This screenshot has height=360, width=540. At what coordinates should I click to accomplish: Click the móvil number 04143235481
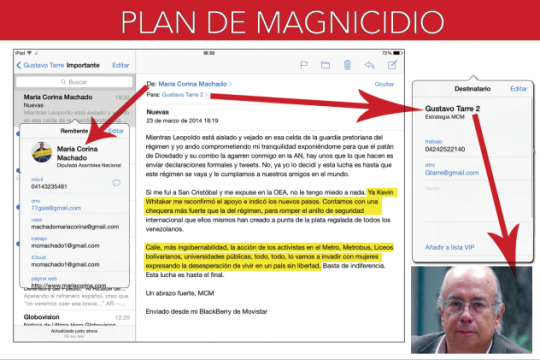point(49,186)
